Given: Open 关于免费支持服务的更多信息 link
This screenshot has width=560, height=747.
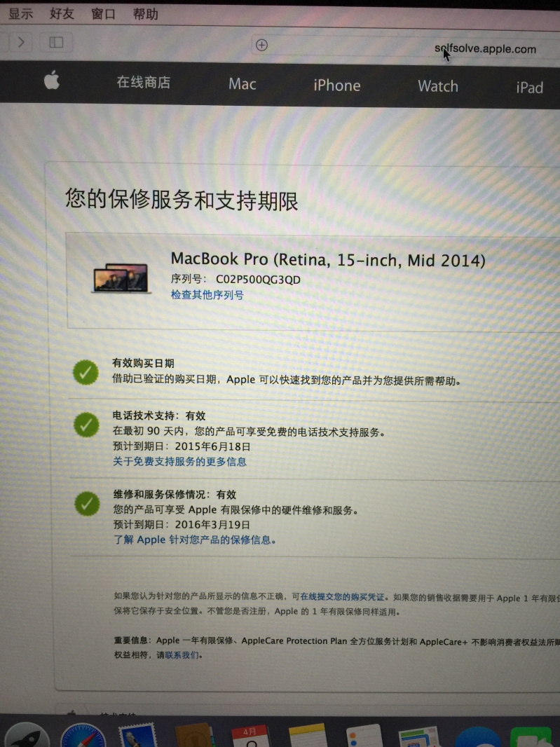Looking at the screenshot, I should (179, 461).
